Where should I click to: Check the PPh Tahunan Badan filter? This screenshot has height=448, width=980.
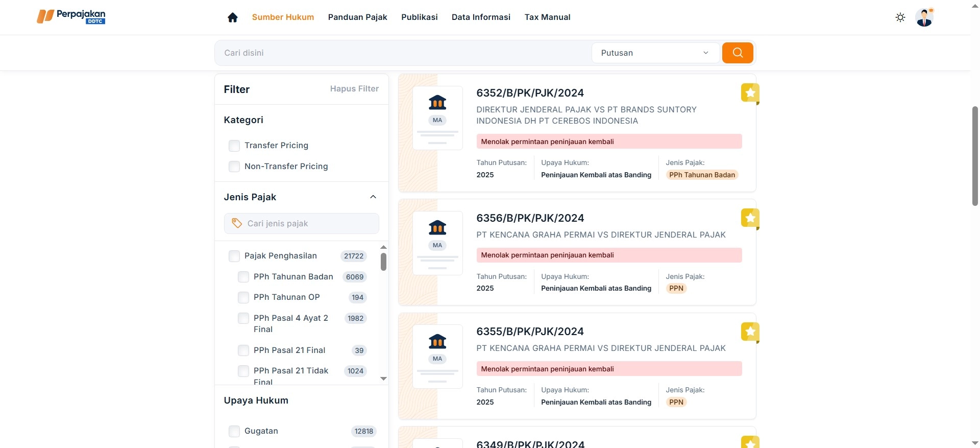pyautogui.click(x=243, y=277)
